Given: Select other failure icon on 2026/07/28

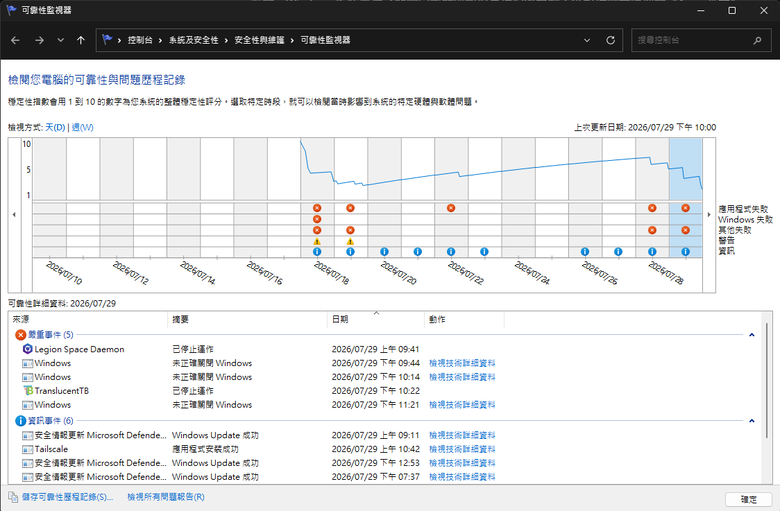Looking at the screenshot, I should coord(652,230).
